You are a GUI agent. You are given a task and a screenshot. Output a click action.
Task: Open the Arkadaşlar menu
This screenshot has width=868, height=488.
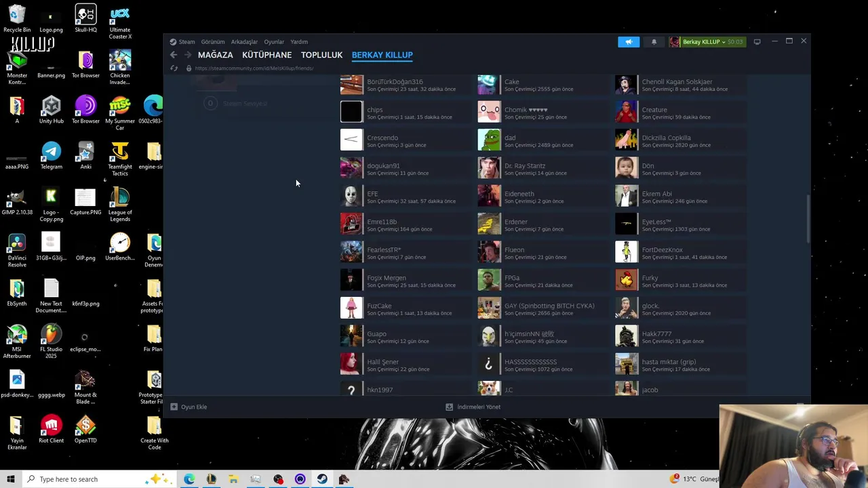[x=244, y=42]
